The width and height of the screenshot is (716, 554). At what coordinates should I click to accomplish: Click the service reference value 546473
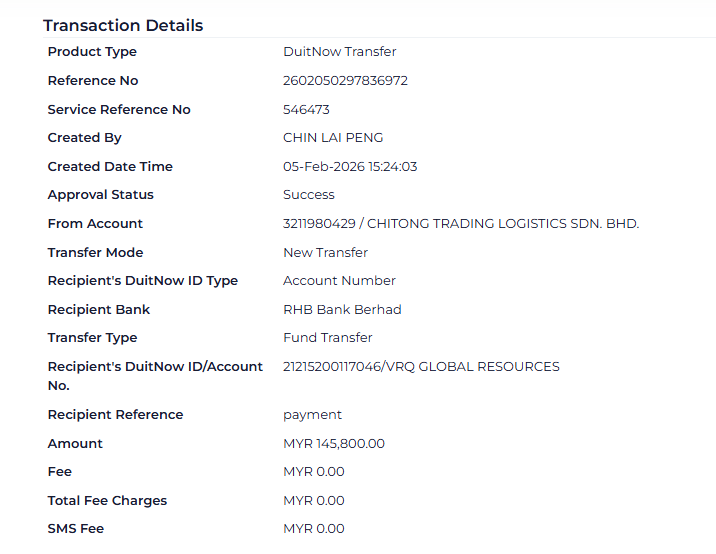306,110
